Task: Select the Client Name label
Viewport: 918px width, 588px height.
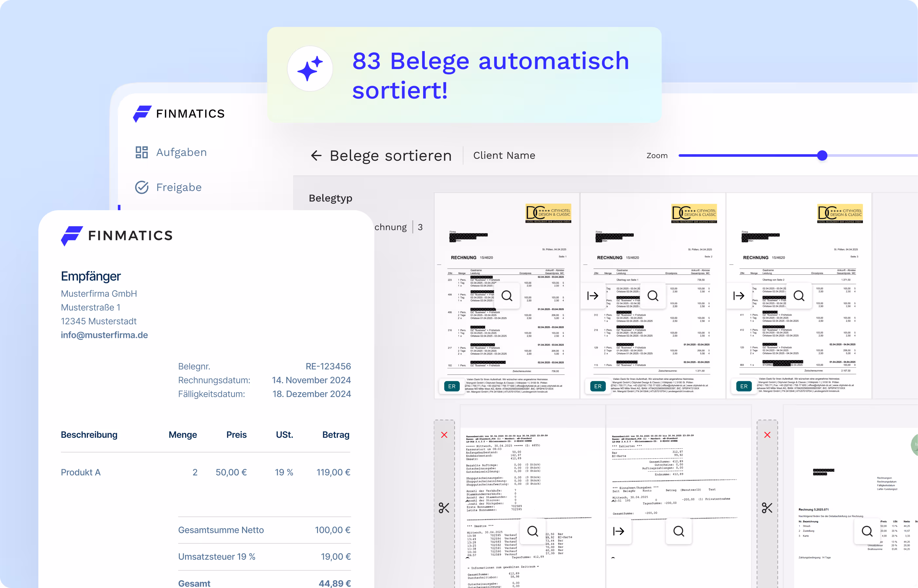Action: pos(504,156)
